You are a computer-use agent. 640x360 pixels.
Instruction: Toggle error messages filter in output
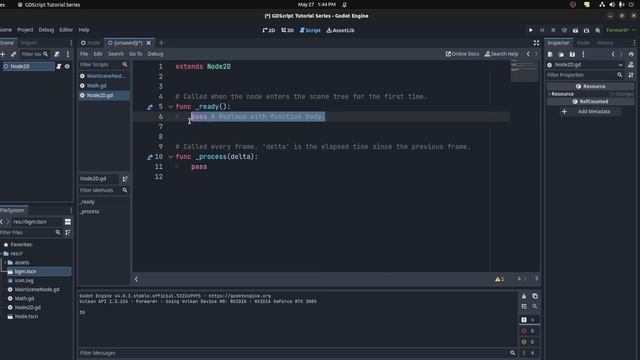click(529, 331)
